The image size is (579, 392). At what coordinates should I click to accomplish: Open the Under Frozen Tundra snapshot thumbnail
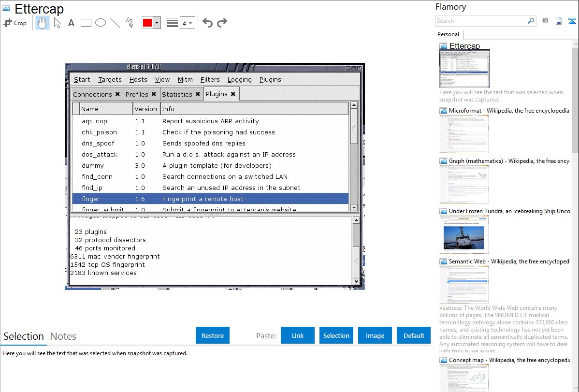pos(464,234)
